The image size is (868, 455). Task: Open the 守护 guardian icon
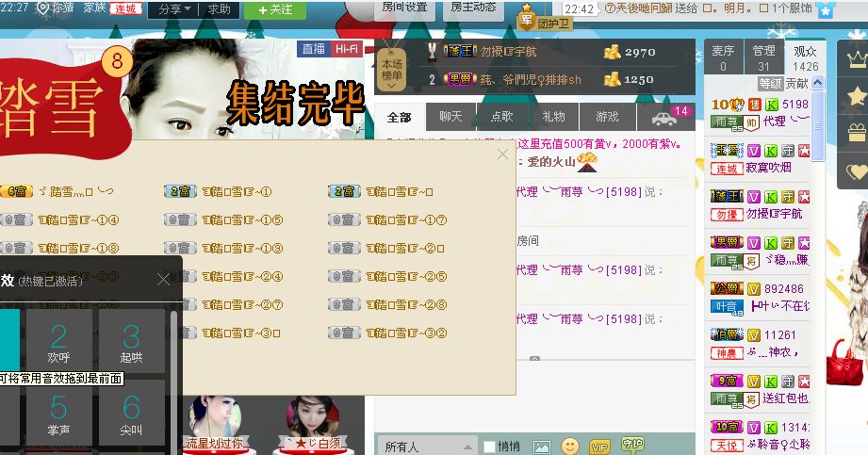click(631, 446)
